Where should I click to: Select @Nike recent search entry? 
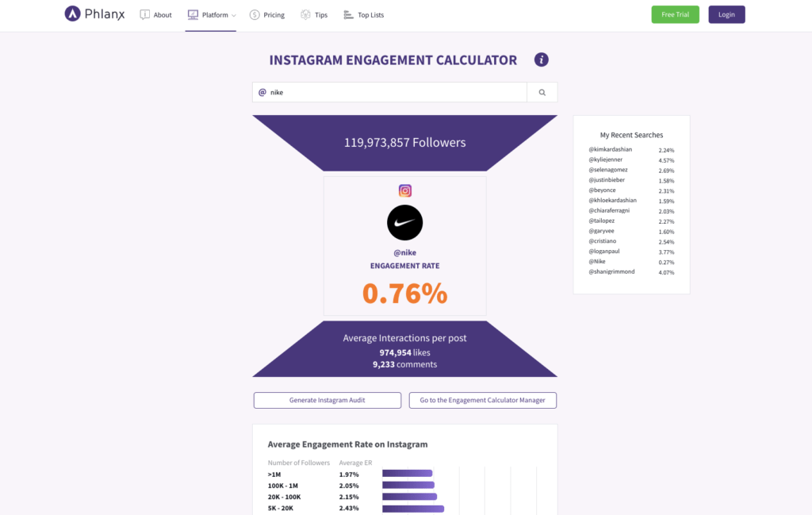point(596,261)
